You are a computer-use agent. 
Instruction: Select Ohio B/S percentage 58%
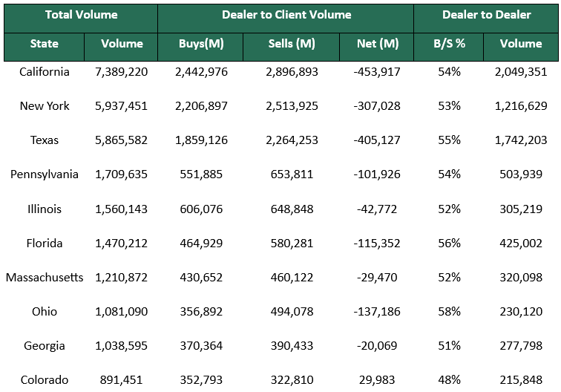449,312
